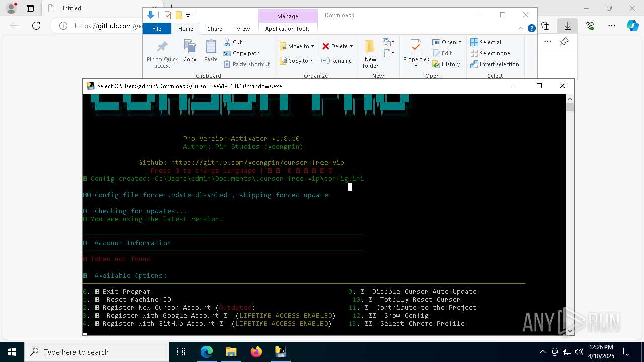Expand the Properties dropdown arrow

[416, 66]
